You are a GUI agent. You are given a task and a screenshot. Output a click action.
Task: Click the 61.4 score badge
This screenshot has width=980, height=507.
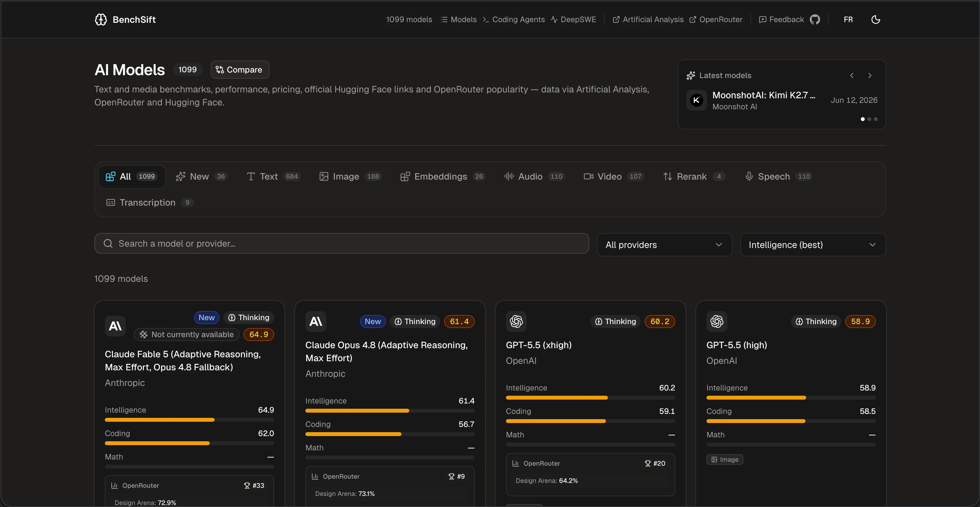tap(459, 322)
